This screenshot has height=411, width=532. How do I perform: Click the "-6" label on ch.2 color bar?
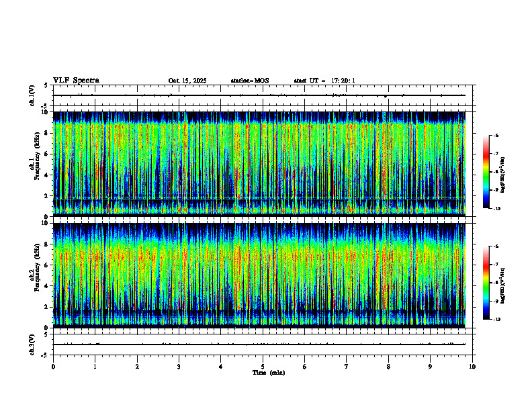[496, 246]
